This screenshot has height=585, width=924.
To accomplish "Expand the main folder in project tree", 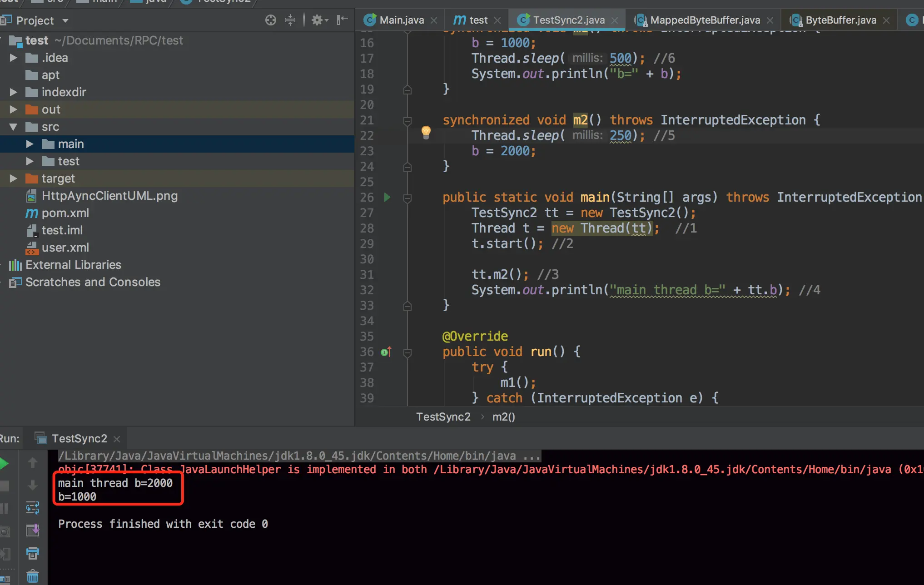I will click(30, 144).
